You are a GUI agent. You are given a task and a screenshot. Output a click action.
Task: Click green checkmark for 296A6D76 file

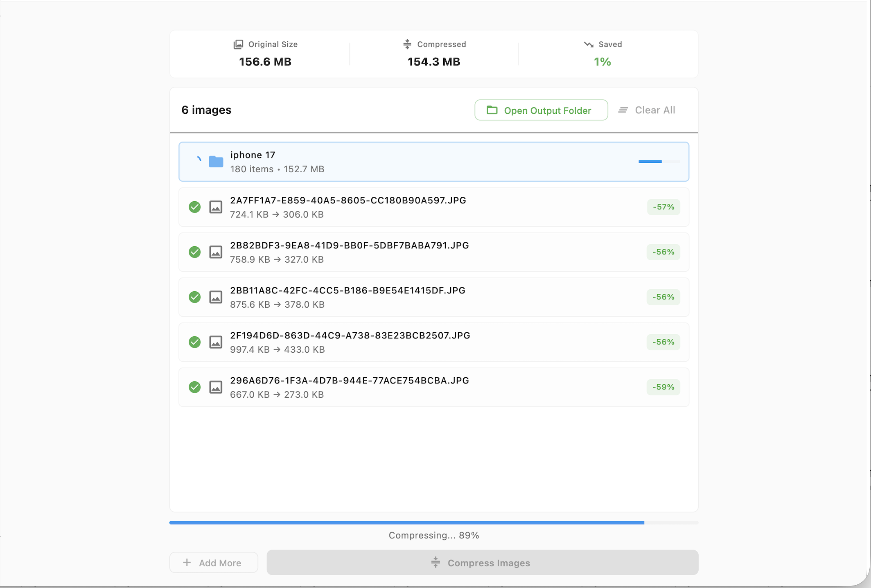195,387
